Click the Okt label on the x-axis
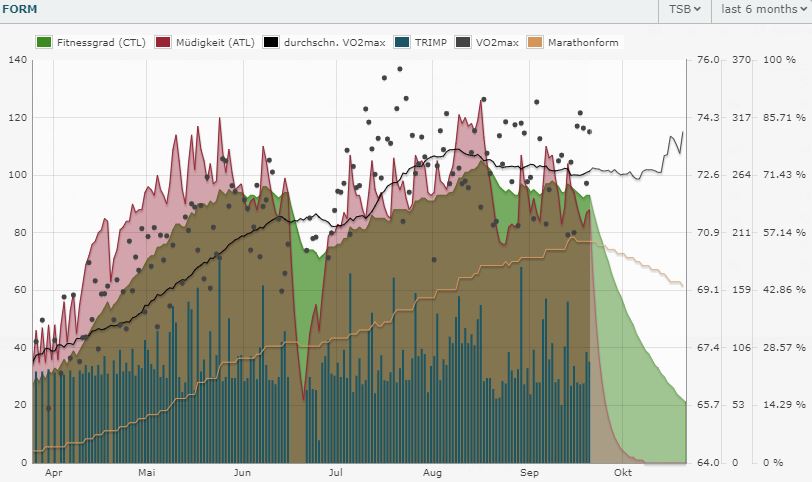Viewport: 812px width, 482px height. point(623,473)
